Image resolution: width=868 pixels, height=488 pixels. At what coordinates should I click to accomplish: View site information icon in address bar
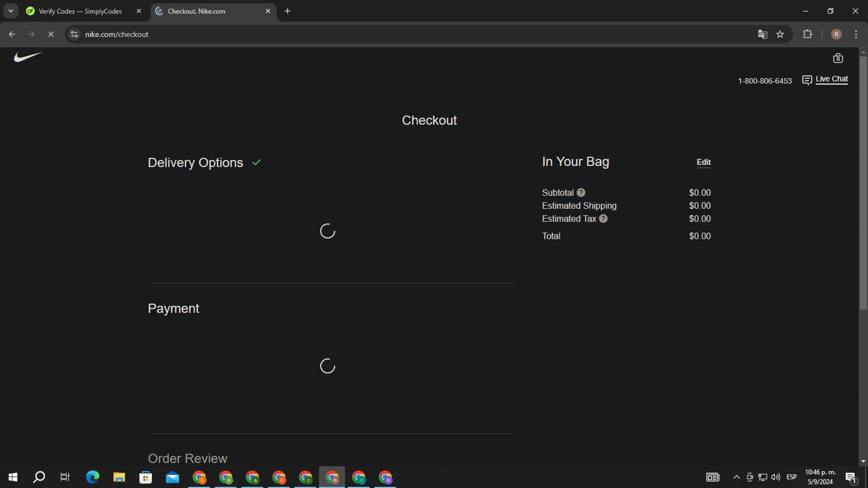point(74,34)
